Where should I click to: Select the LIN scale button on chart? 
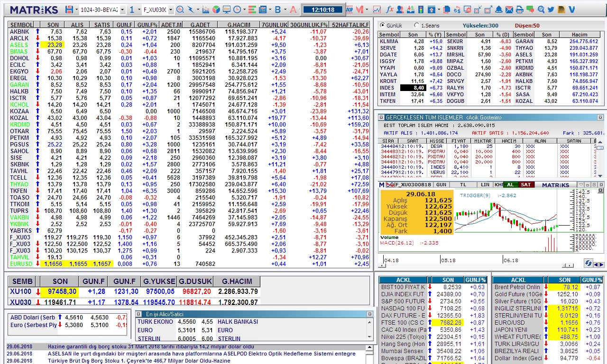point(485,184)
